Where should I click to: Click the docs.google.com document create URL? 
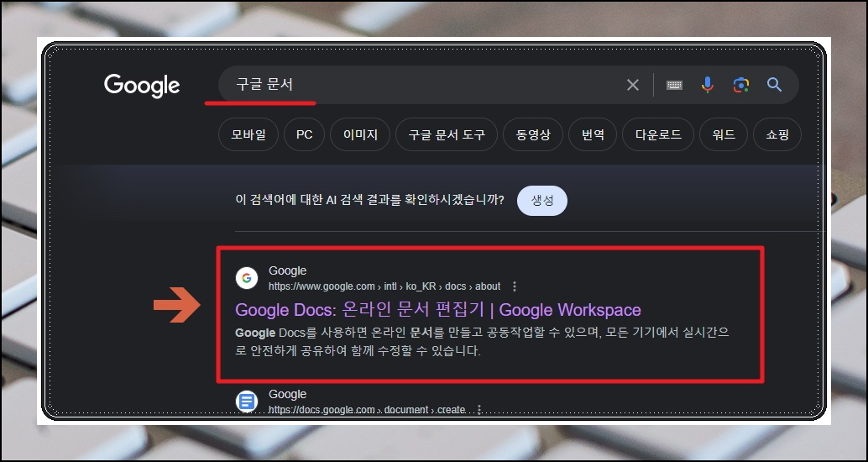[x=367, y=410]
